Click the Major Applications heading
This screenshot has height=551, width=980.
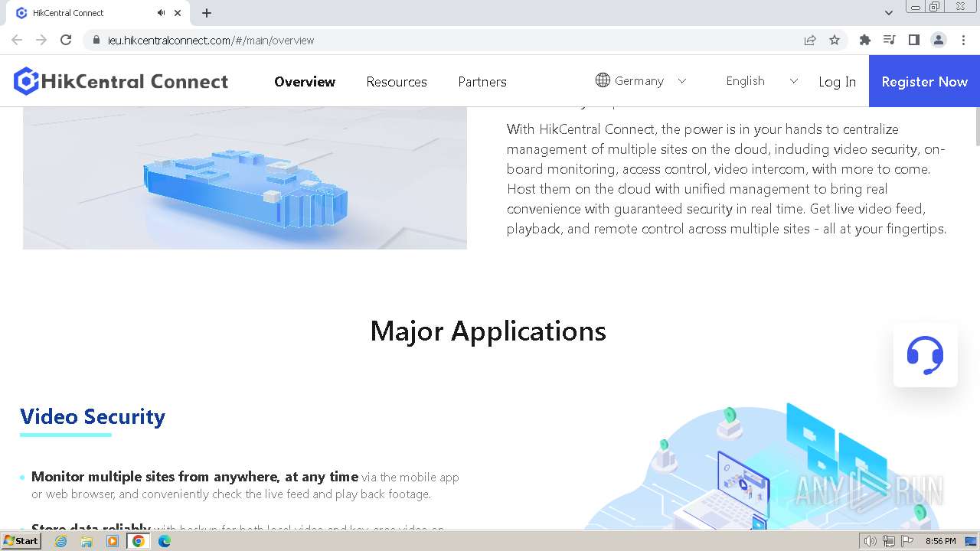(x=488, y=331)
